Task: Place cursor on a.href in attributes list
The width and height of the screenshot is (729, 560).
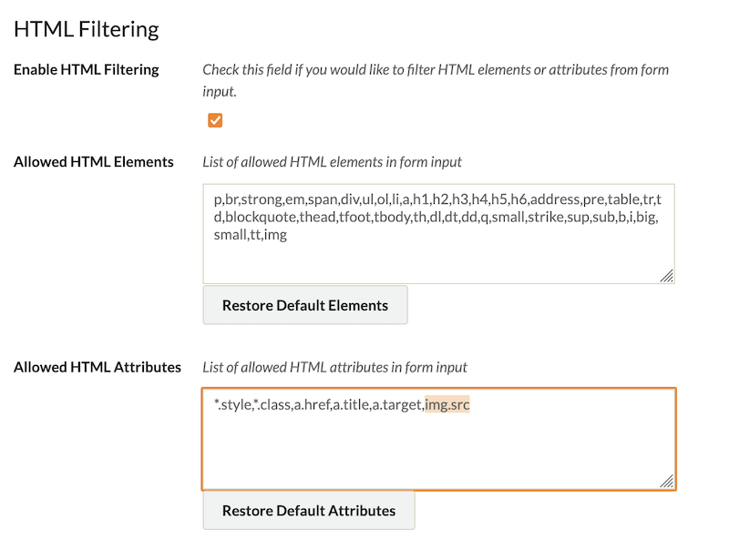Action: tap(312, 405)
